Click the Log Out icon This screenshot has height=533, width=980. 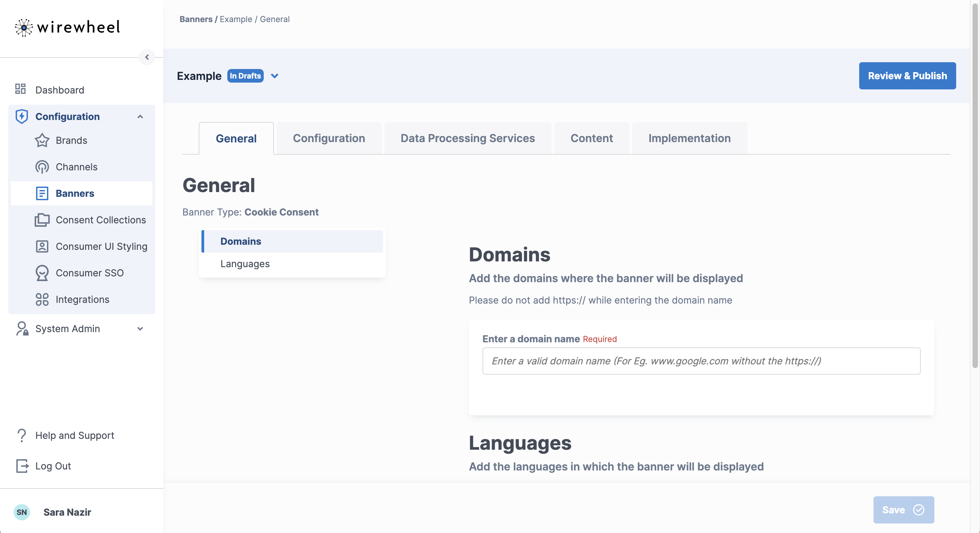(22, 466)
